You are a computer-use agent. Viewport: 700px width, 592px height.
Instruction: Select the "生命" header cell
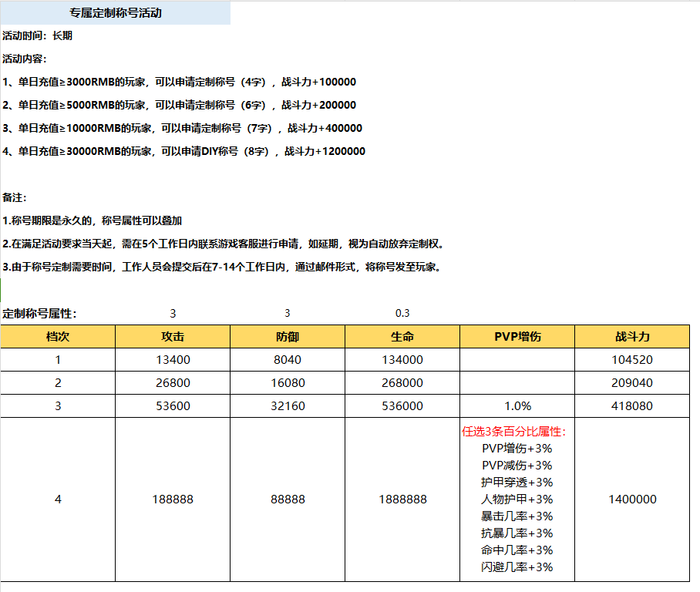pyautogui.click(x=402, y=337)
